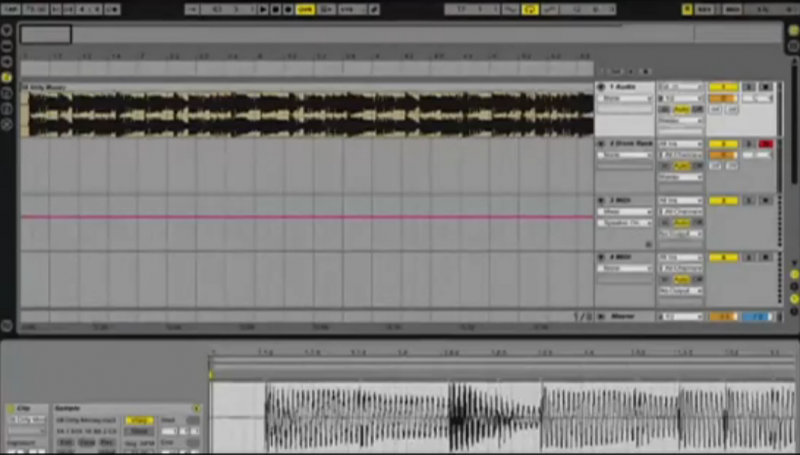Click Master orange volume slider

click(x=723, y=317)
